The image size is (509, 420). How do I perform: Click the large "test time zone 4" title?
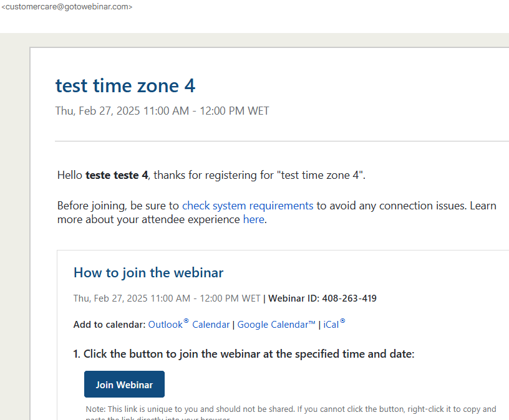click(125, 85)
